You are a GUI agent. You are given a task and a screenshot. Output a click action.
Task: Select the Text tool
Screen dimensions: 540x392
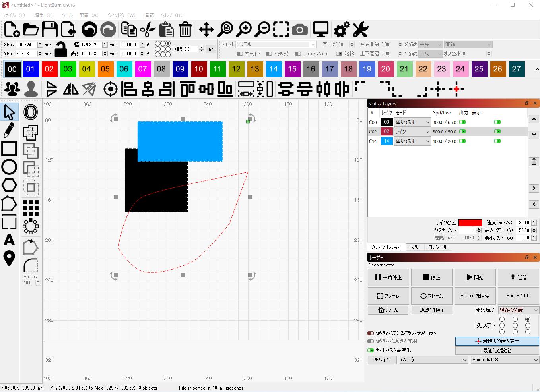point(9,240)
